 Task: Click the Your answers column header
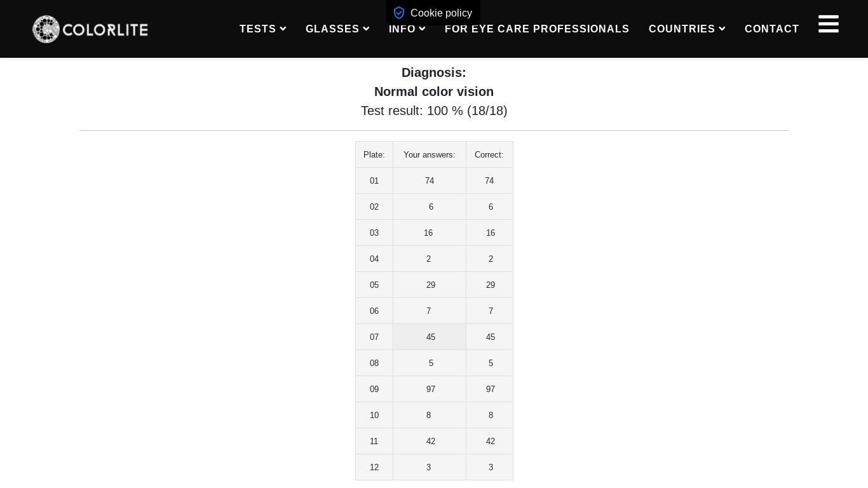[x=429, y=155]
